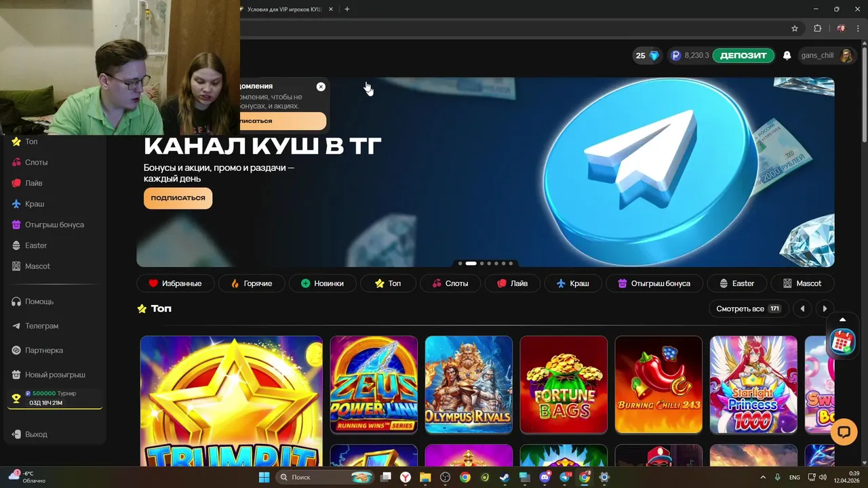Image resolution: width=868 pixels, height=488 pixels.
Task: Open the weather widget showing -6°C
Action: pyautogui.click(x=27, y=477)
